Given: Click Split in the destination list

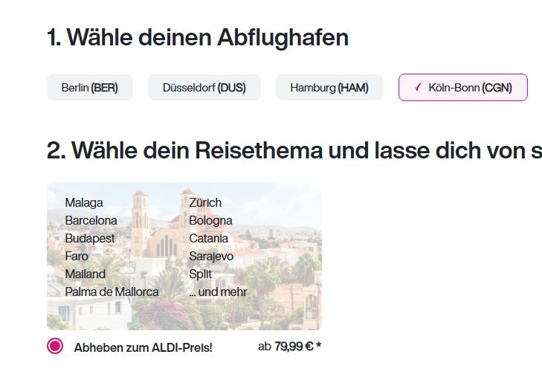Looking at the screenshot, I should pyautogui.click(x=201, y=274).
